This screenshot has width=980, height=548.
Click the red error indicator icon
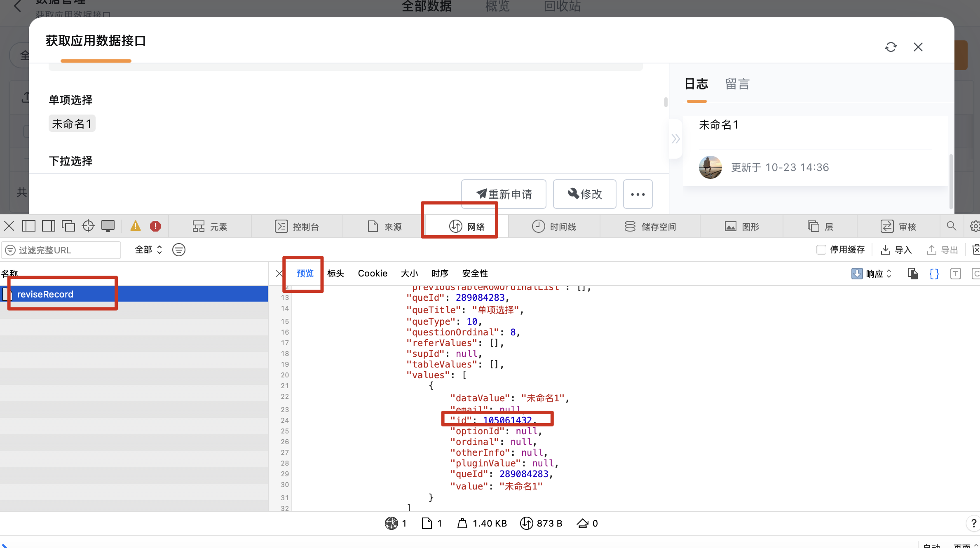[155, 226]
